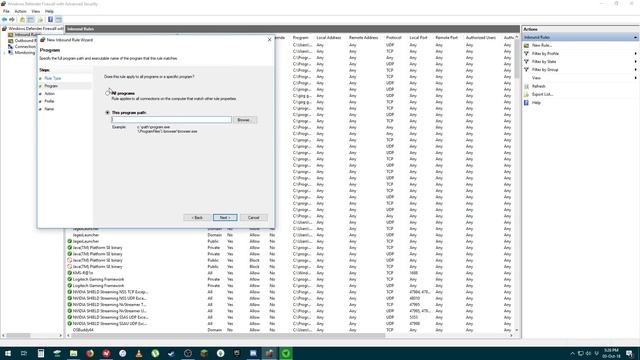Image resolution: width=640 pixels, height=360 pixels.
Task: Click Refresh in Actions pane
Action: [x=538, y=86]
